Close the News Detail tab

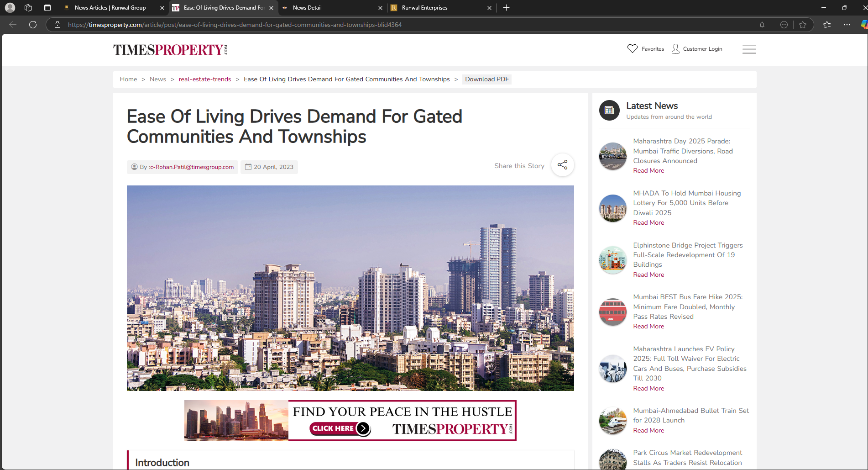(380, 8)
